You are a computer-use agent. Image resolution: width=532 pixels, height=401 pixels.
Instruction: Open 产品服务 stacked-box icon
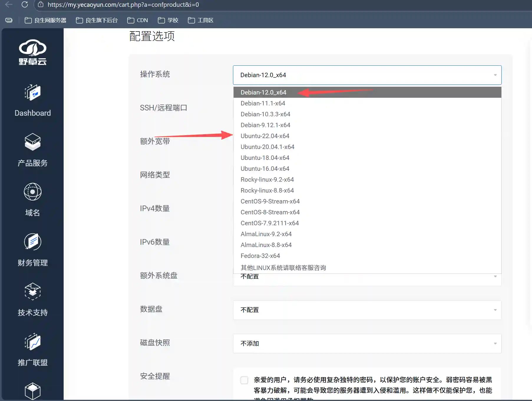click(33, 142)
